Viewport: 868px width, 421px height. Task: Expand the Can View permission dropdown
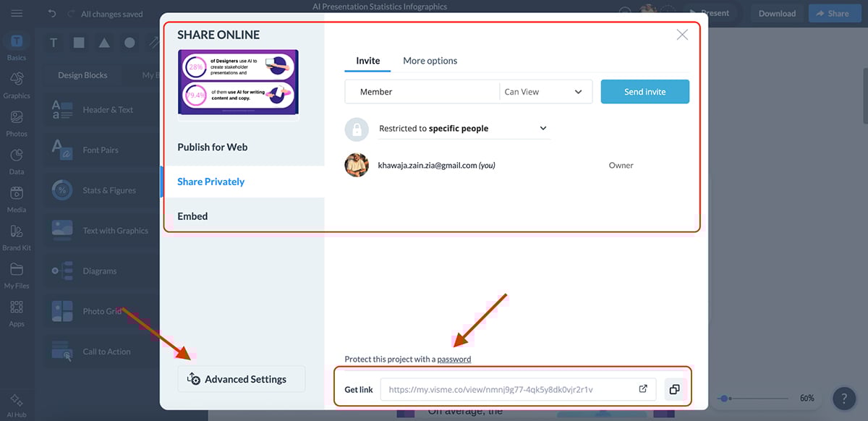[x=545, y=92]
